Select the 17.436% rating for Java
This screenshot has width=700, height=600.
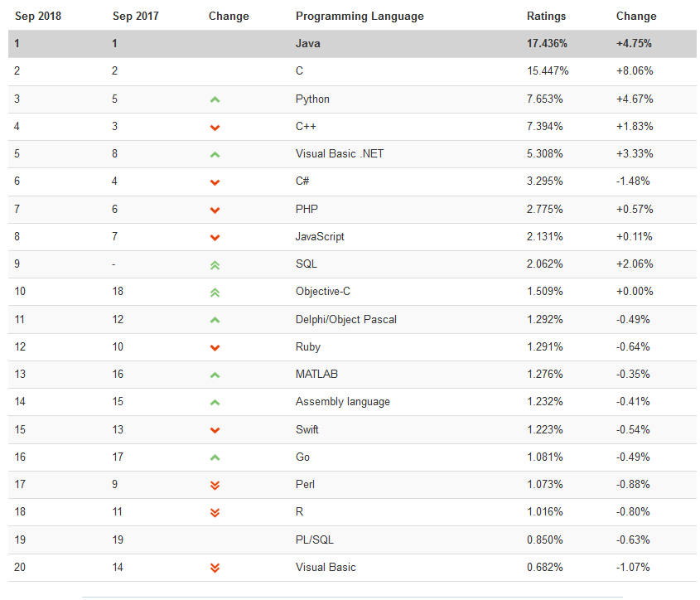(x=547, y=43)
